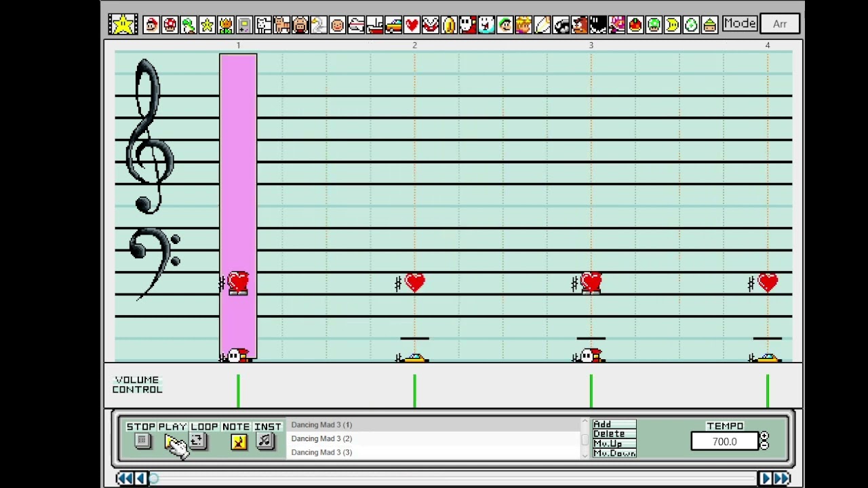Image resolution: width=868 pixels, height=488 pixels.
Task: Increase tempo with the plus stepper
Action: [764, 437]
